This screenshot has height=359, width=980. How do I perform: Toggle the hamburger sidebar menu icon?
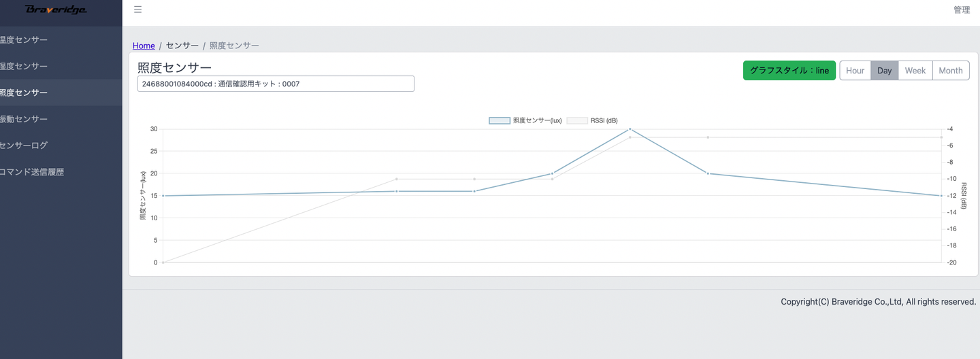pyautogui.click(x=138, y=10)
